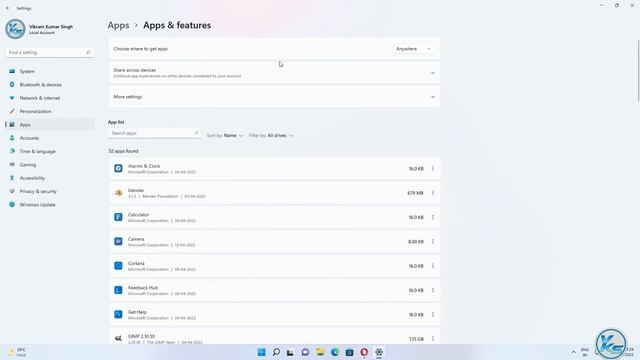Click the Alarms & Clock app icon

(x=118, y=168)
